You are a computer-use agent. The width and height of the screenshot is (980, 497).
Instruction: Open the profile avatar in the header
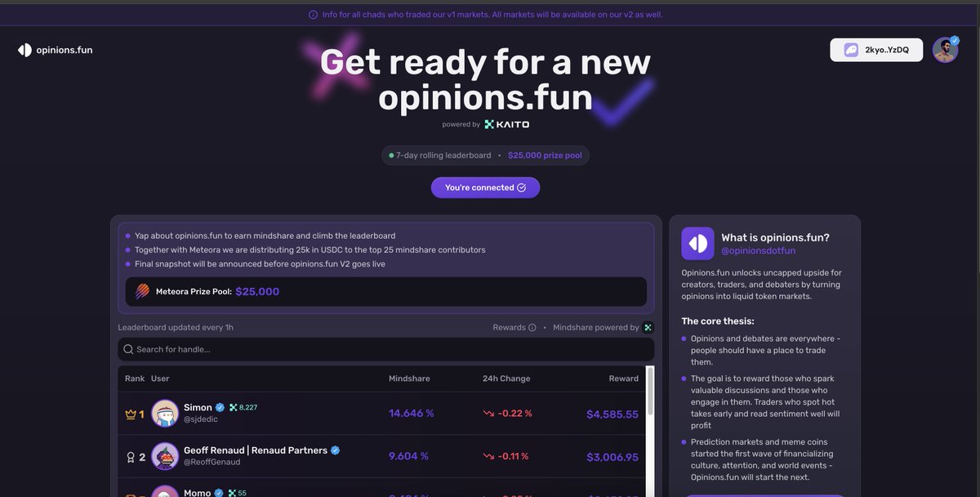point(946,50)
